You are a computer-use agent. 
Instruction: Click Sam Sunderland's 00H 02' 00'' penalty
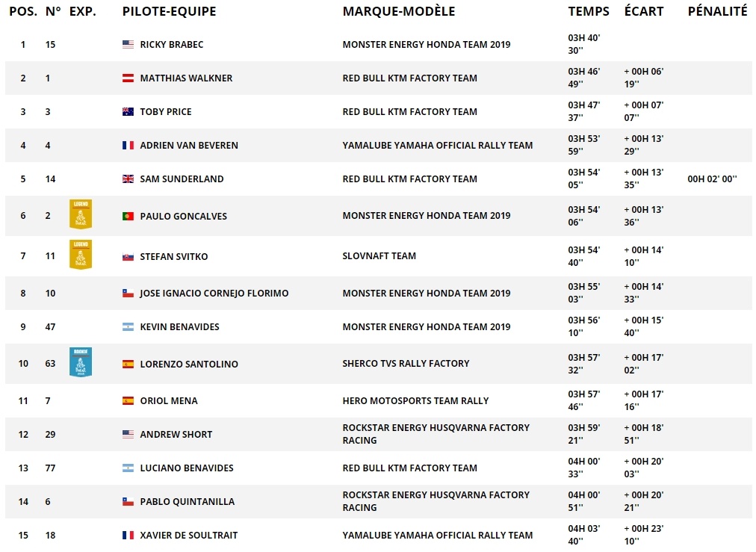[x=712, y=179]
